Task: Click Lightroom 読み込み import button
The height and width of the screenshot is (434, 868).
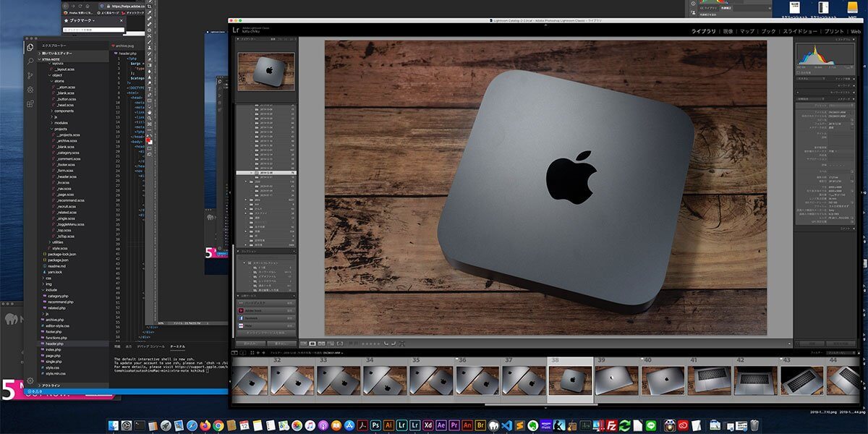Action: tap(250, 344)
